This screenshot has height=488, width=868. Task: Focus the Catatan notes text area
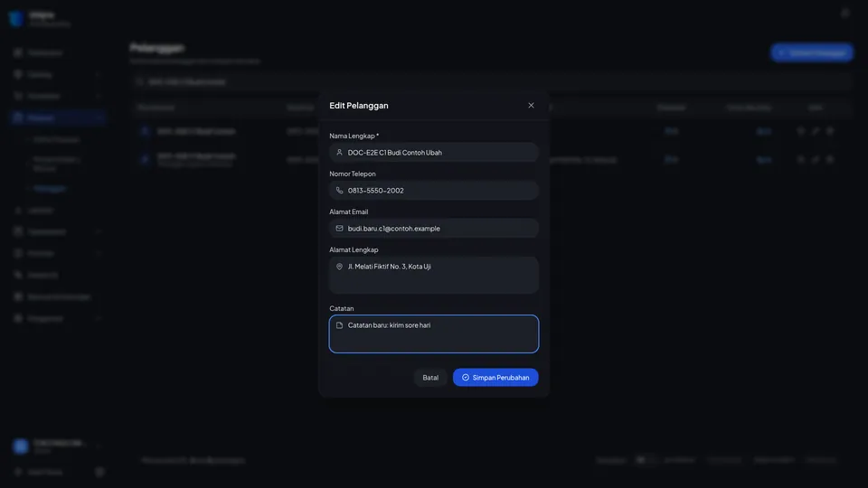pos(433,333)
